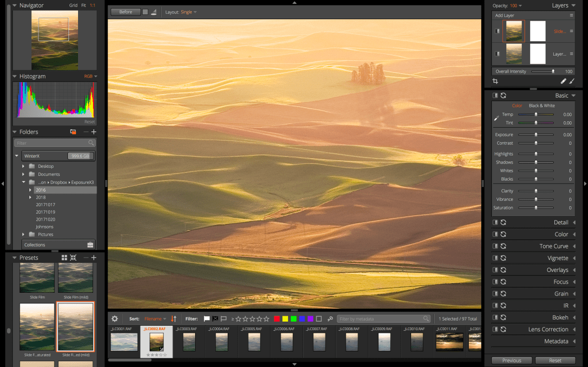Viewport: 588px width, 367px height.
Task: Set Navigator zoom to Fit
Action: point(83,5)
